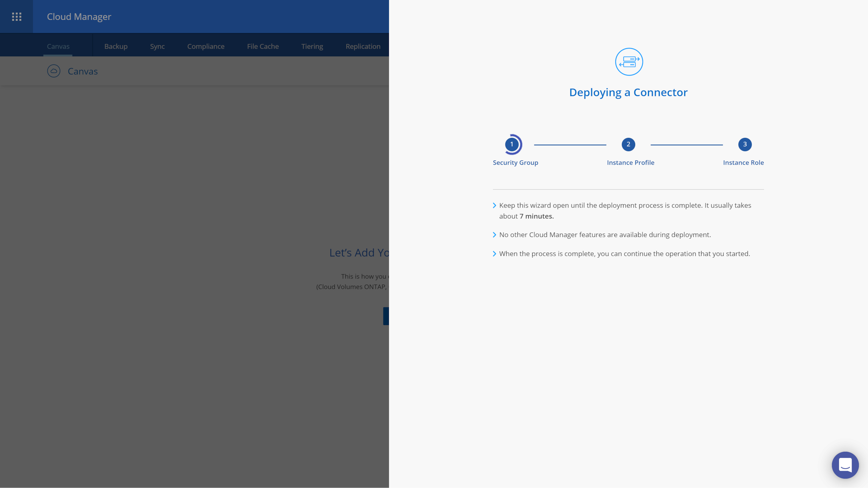The width and height of the screenshot is (868, 488).
Task: Open the Backup tab
Action: pyautogui.click(x=116, y=46)
